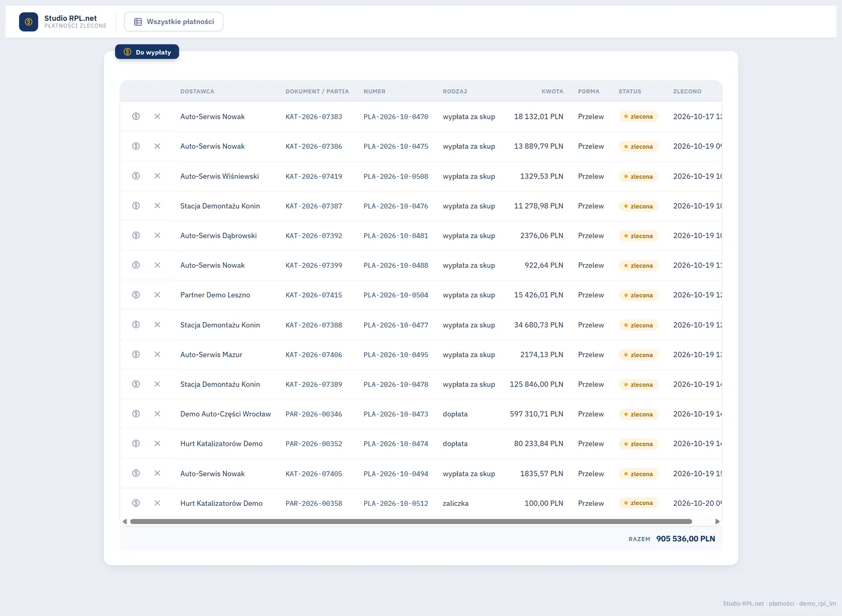Click payout icon for zaliczka PLA-2026-10-0512
842x616 pixels.
136,503
